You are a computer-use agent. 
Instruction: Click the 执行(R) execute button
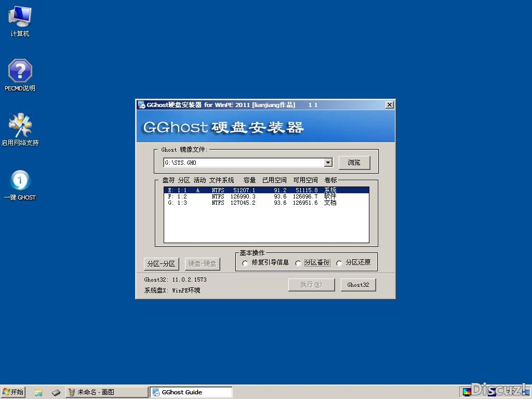(x=312, y=285)
